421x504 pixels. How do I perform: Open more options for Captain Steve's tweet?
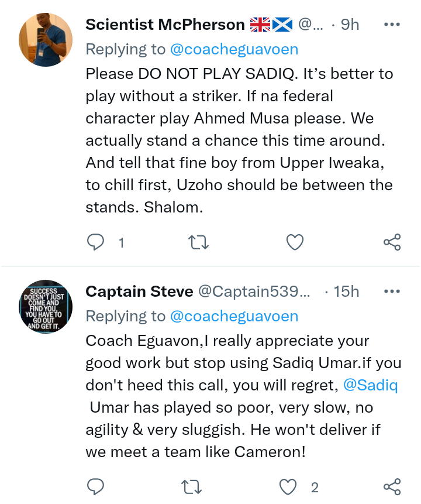pyautogui.click(x=391, y=291)
